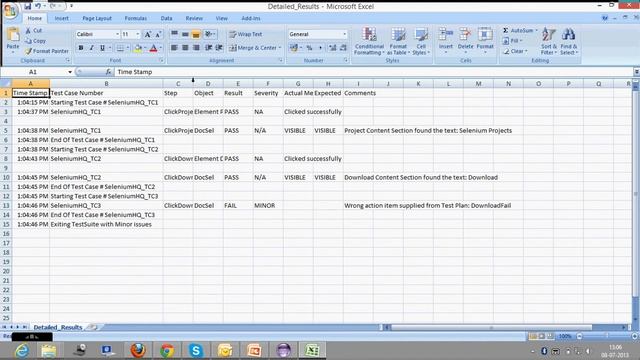Screen dimensions: 640x360
Task: Decrease the indent
Action: click(209, 48)
